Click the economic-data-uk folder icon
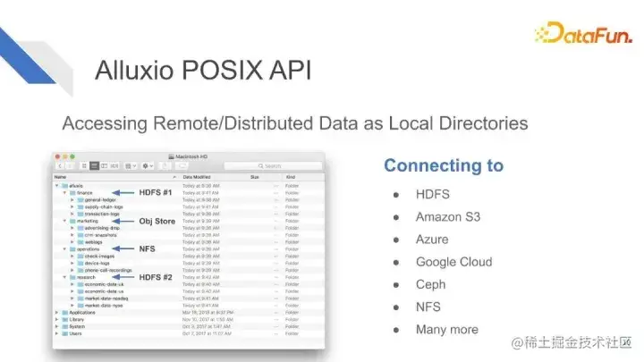 click(80, 284)
